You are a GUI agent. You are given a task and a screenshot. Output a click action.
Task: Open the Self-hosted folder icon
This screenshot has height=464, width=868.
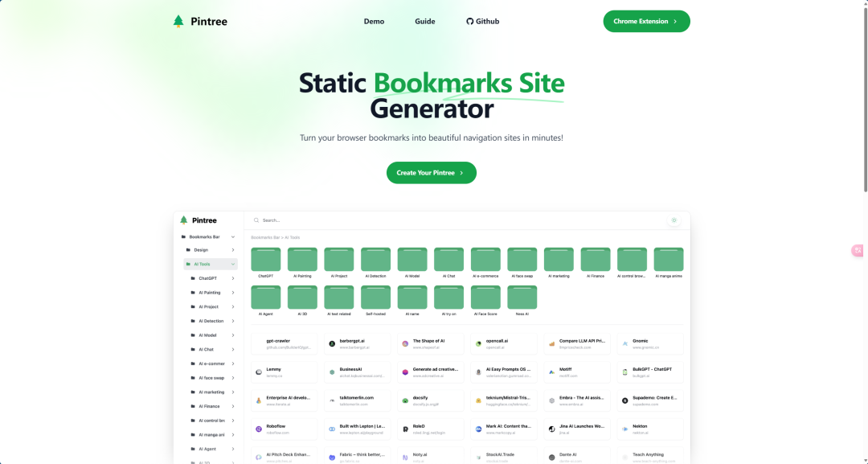click(x=375, y=298)
